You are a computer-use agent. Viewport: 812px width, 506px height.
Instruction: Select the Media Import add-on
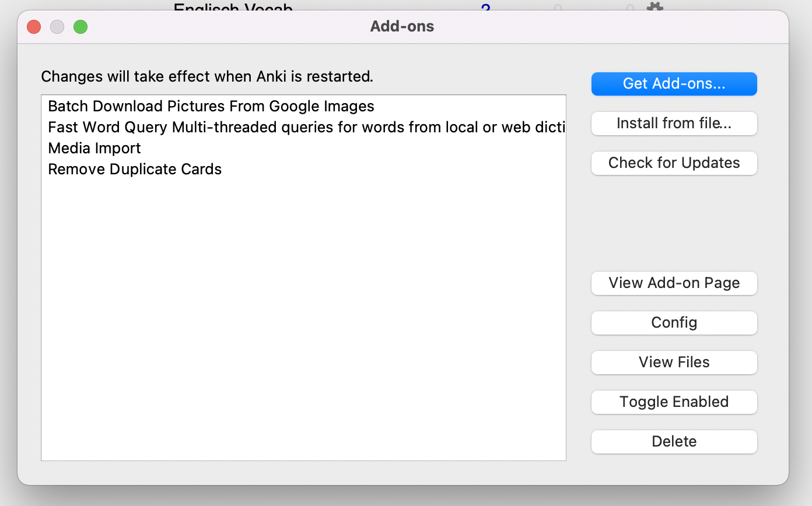point(94,148)
